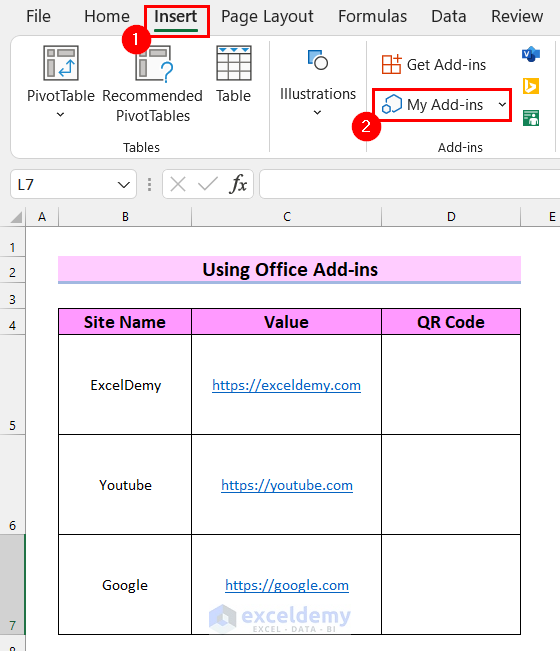
Task: Click the 'Value' header cell
Action: click(286, 322)
